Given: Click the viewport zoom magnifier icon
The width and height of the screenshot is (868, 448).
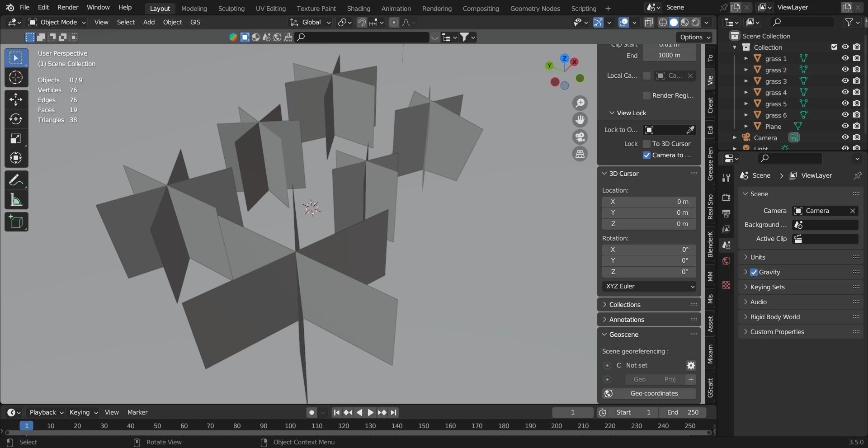Looking at the screenshot, I should 580,103.
